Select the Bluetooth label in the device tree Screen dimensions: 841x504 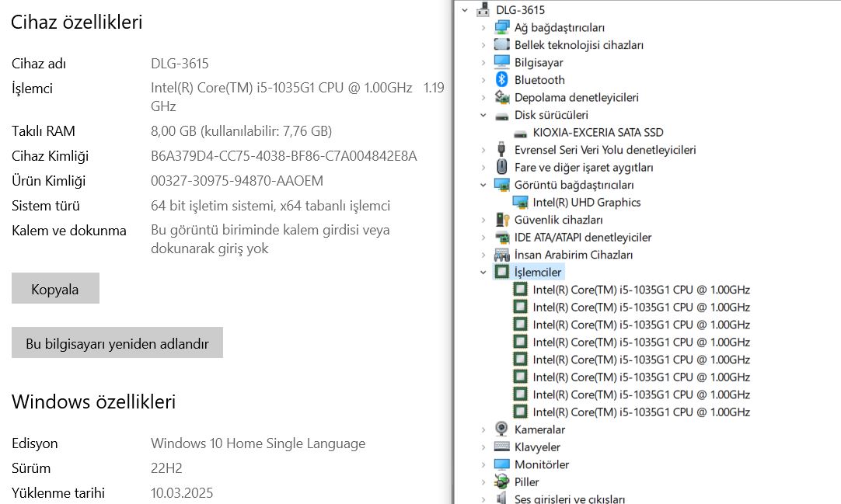(x=539, y=80)
